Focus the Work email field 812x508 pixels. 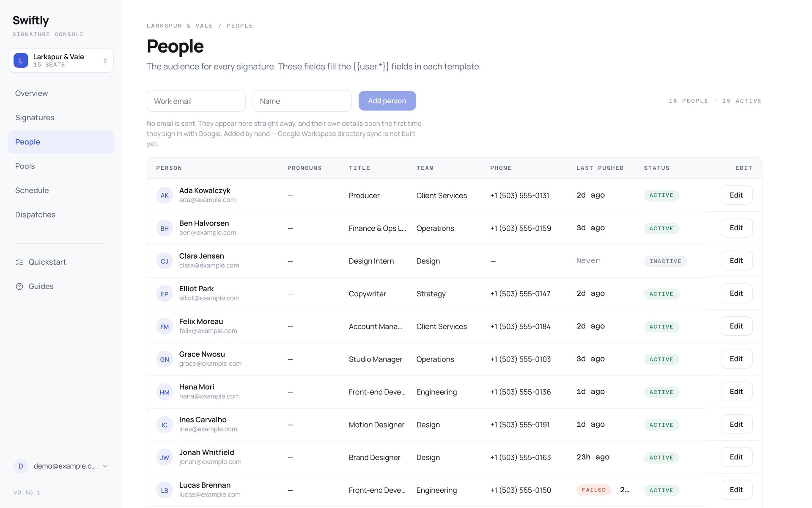(x=196, y=101)
